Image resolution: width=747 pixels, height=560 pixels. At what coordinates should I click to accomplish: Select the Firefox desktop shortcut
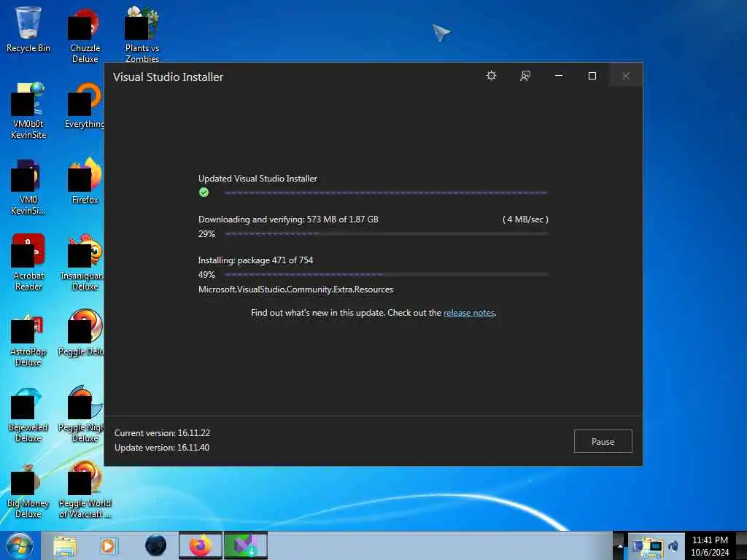click(85, 182)
